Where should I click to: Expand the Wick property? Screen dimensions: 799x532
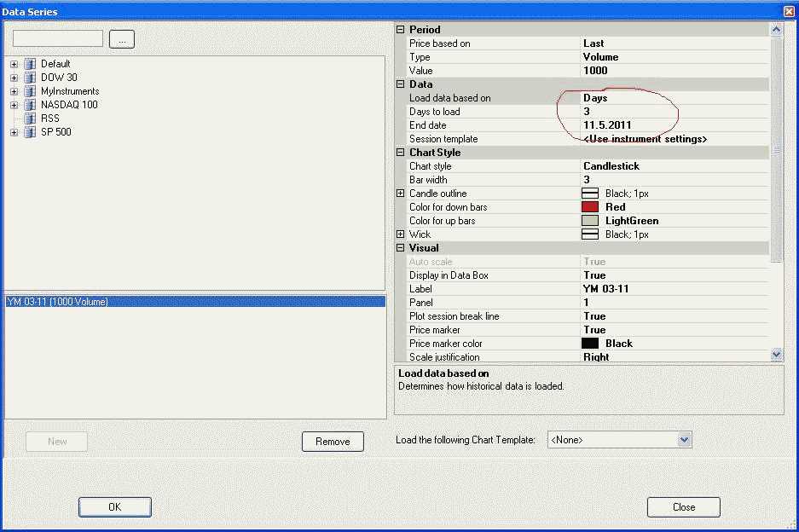pos(401,234)
